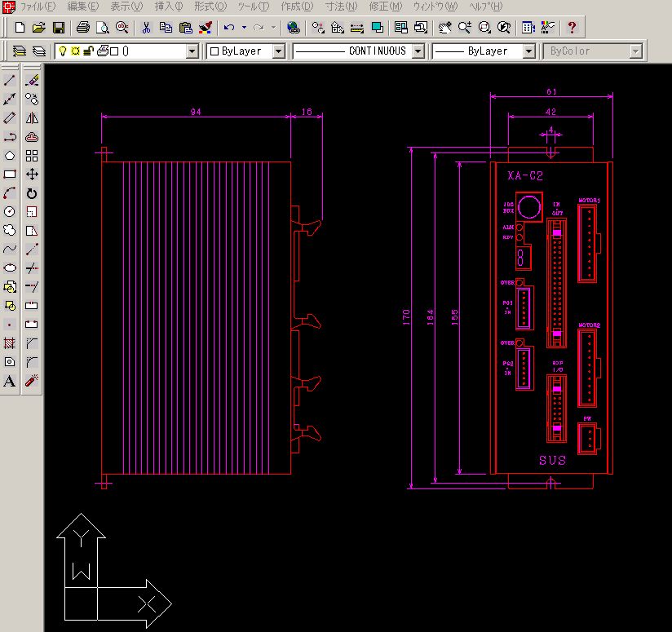Image resolution: width=672 pixels, height=632 pixels.
Task: Open the ファイル(F) menu
Action: 37,6
